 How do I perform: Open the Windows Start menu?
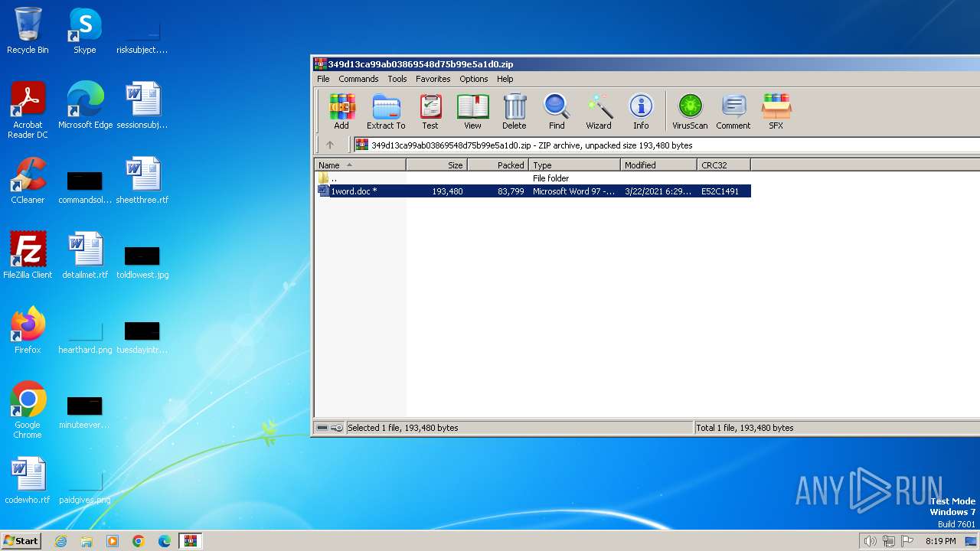tap(21, 541)
